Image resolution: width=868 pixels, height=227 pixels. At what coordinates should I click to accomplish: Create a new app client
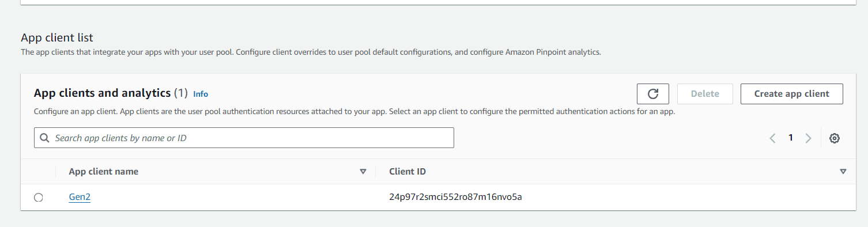(x=791, y=94)
